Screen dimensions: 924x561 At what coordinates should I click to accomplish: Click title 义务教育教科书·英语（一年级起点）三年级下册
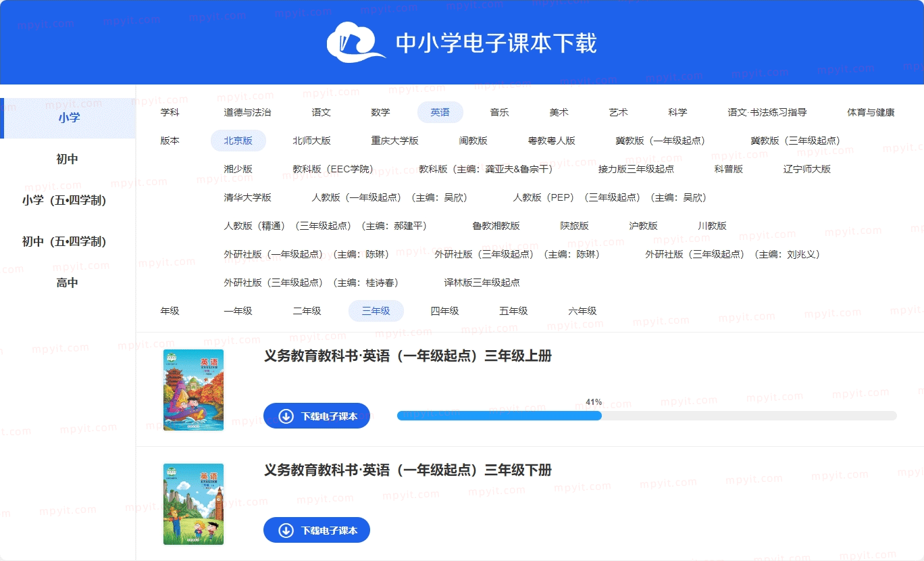[x=408, y=470]
